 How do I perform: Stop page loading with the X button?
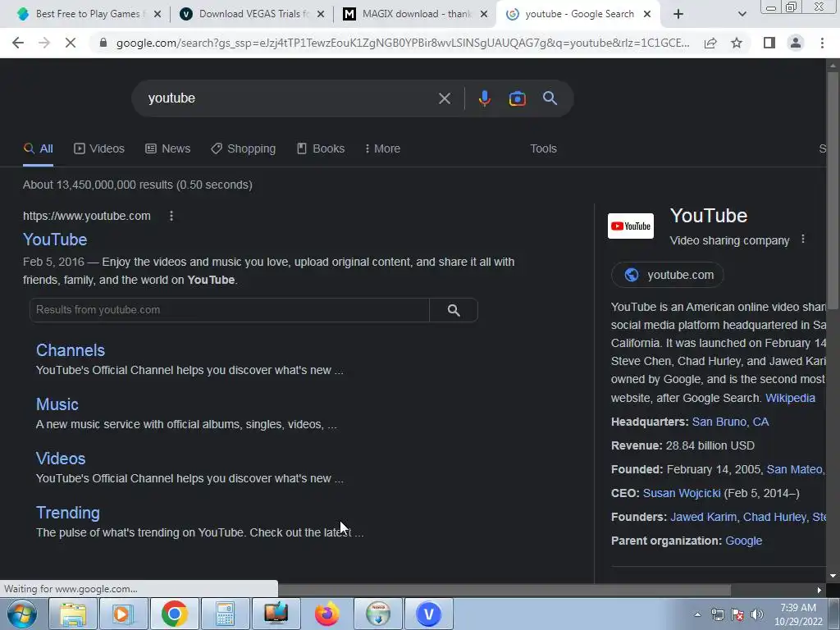click(x=71, y=43)
